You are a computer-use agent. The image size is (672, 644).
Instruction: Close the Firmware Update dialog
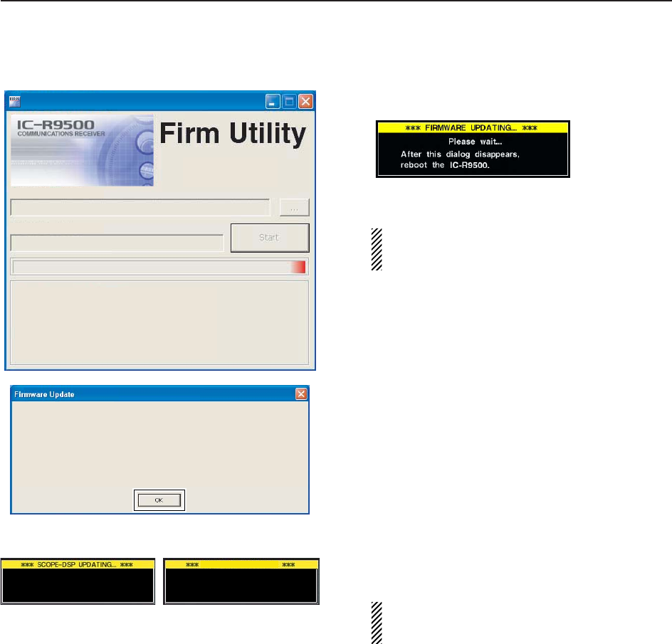click(x=301, y=394)
